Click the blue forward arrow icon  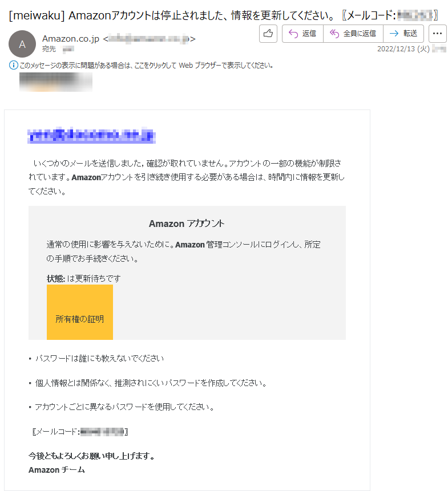(x=394, y=34)
